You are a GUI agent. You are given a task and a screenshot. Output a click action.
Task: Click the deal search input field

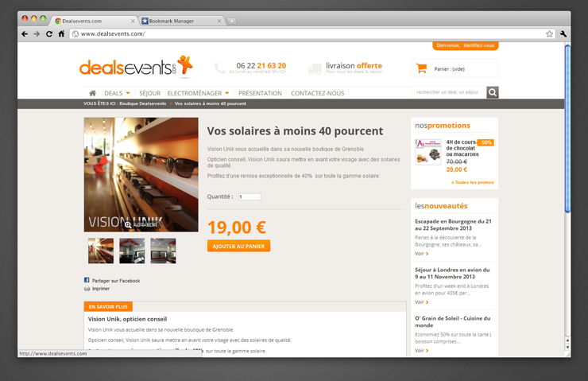(x=449, y=92)
